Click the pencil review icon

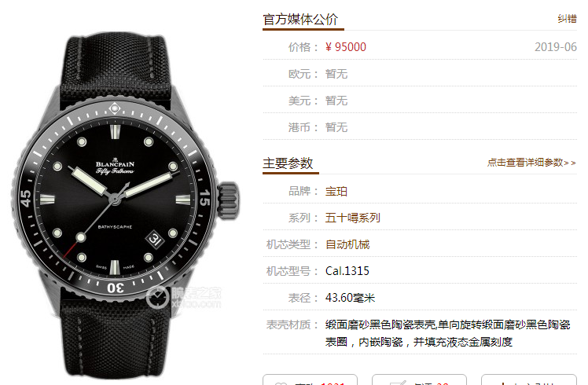(x=398, y=383)
